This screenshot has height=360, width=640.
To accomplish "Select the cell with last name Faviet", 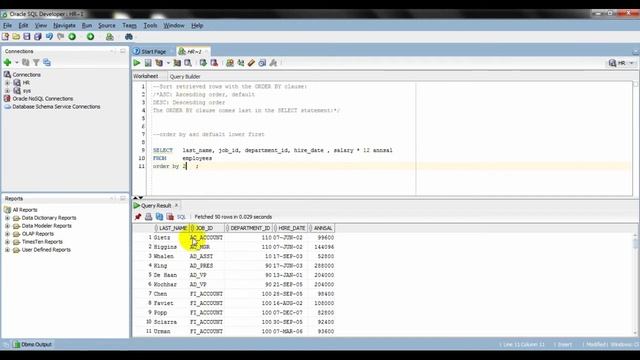I will (170, 303).
